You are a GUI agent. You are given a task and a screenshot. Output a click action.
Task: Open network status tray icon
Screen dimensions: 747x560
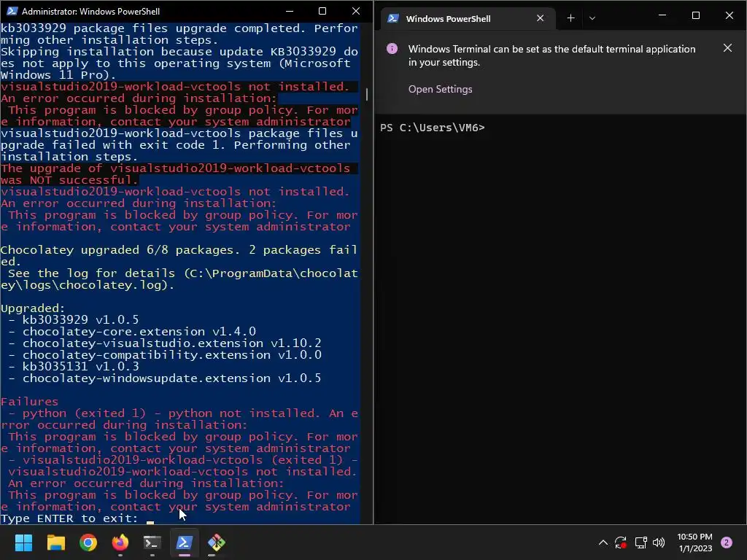[x=640, y=542]
